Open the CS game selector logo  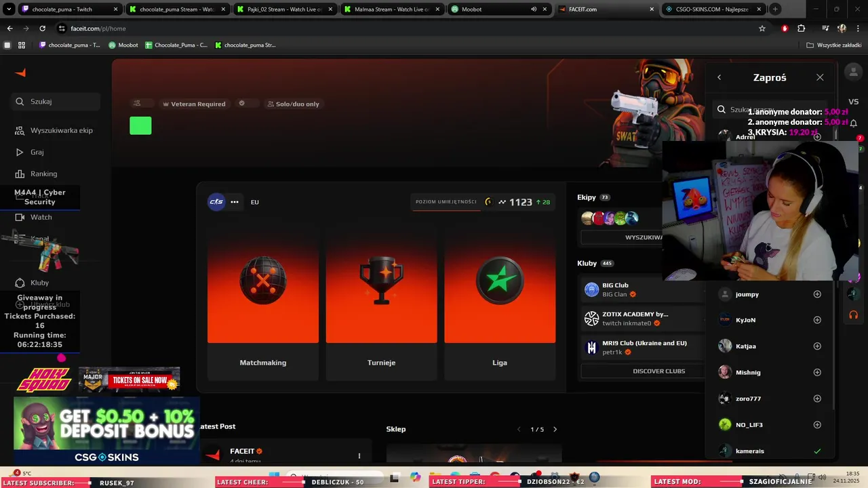pyautogui.click(x=216, y=201)
